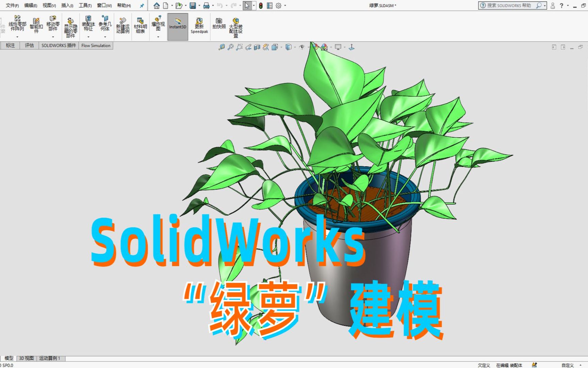Open the 文件(F) menu
Image resolution: width=588 pixels, height=368 pixels.
tap(12, 5)
